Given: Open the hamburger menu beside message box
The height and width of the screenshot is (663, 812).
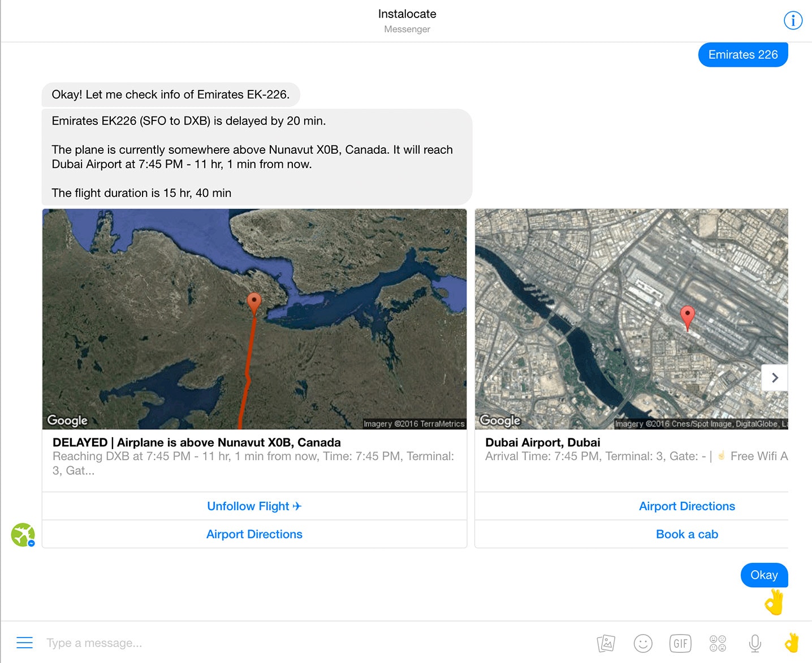Looking at the screenshot, I should click(24, 643).
